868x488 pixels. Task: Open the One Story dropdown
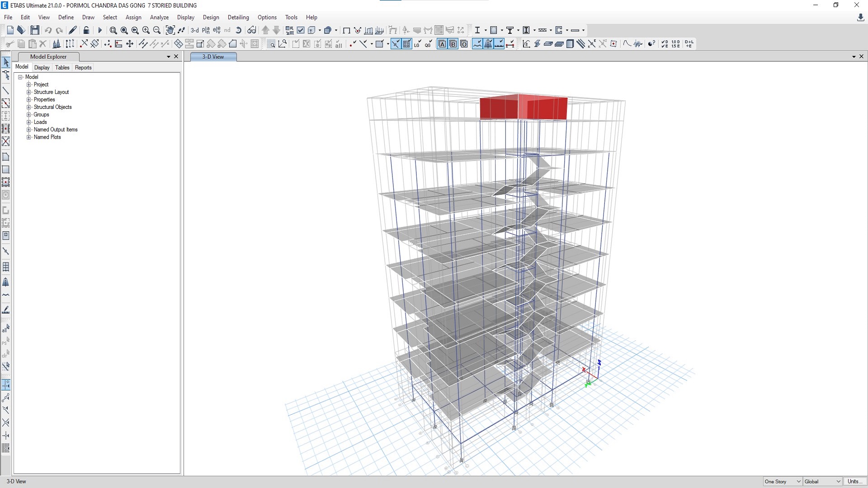783,481
